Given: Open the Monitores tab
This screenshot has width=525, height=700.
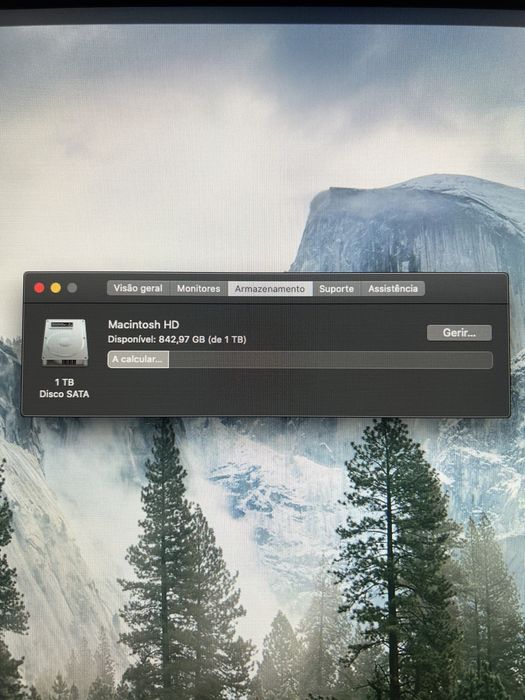Looking at the screenshot, I should (x=199, y=288).
